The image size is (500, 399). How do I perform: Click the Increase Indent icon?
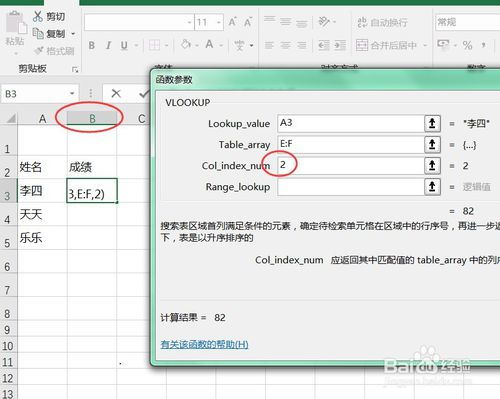tap(340, 45)
